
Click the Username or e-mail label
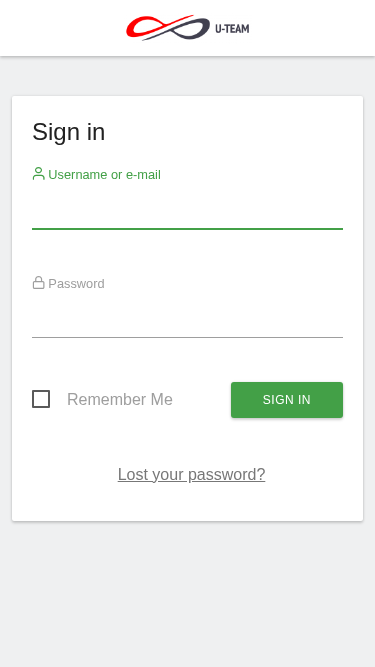point(105,175)
